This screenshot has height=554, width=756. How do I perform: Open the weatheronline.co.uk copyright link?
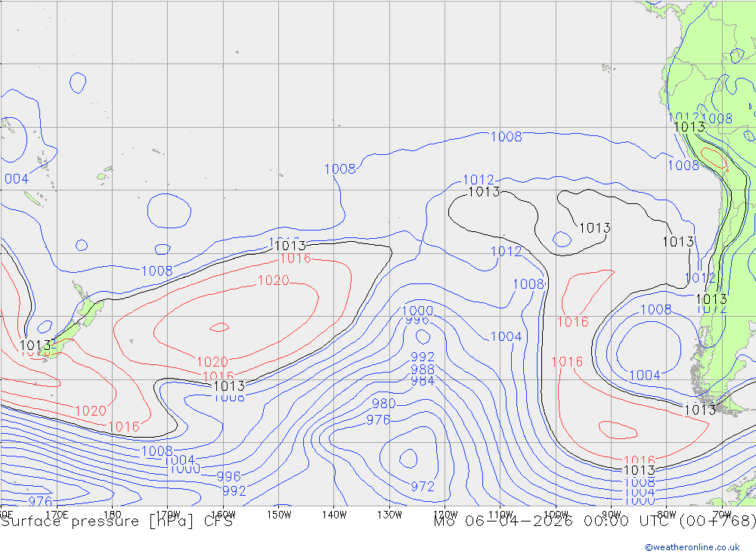coord(692,547)
